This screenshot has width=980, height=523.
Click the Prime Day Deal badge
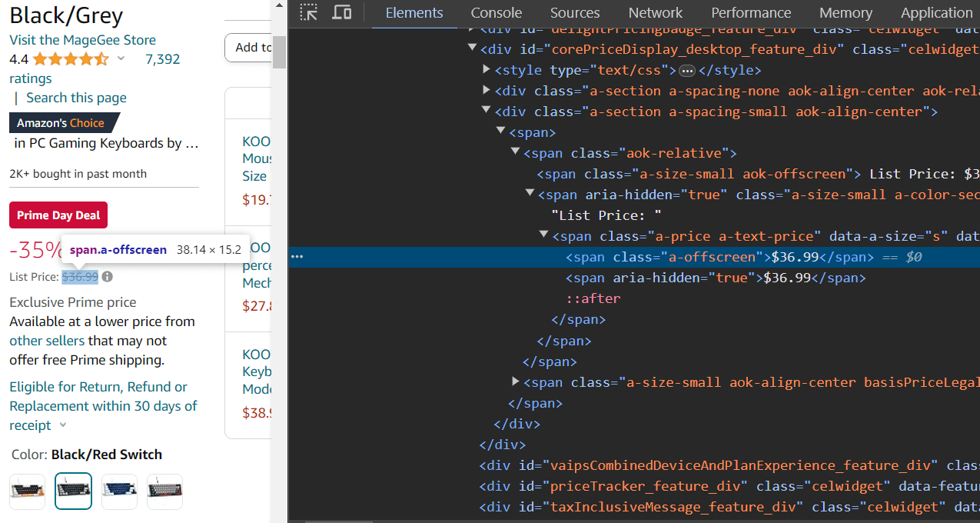pos(58,215)
